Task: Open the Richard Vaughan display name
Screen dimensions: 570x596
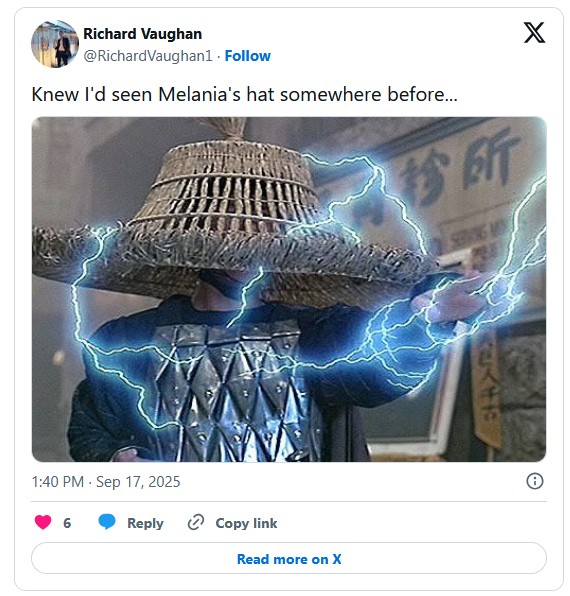Action: (142, 34)
